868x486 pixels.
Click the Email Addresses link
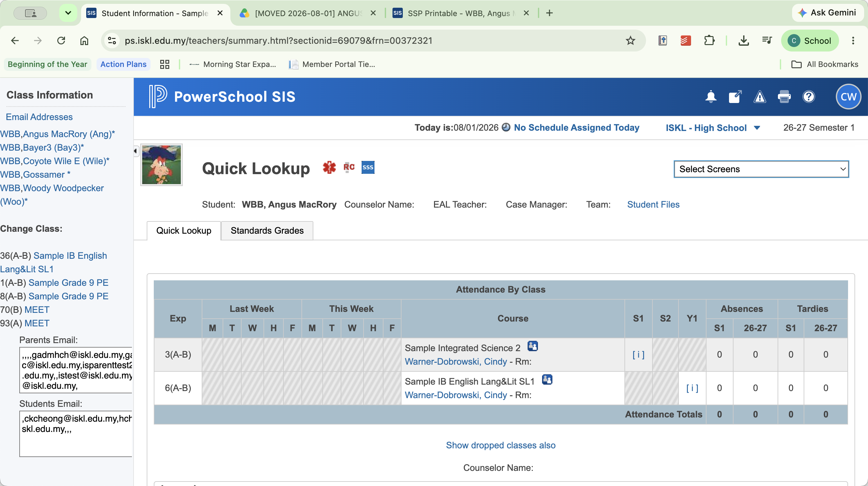[x=39, y=117]
